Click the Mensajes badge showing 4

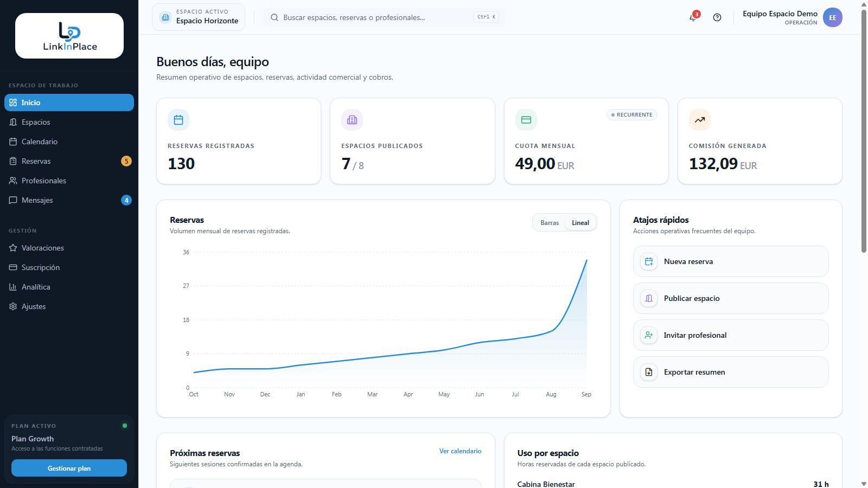126,200
